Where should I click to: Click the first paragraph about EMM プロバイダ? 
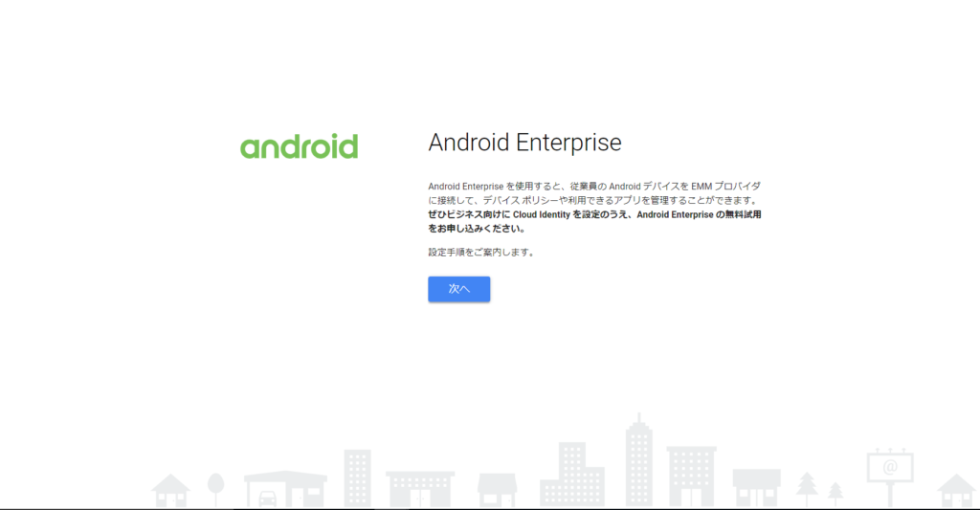click(x=594, y=193)
